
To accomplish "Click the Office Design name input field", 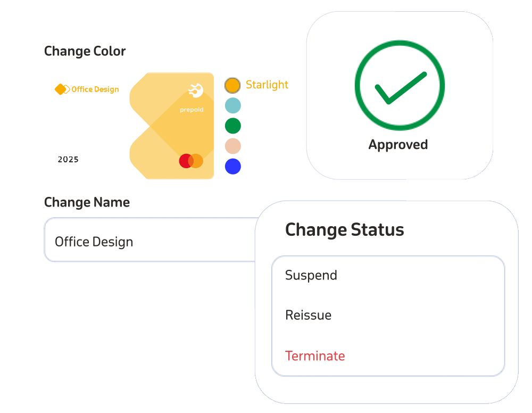I will tap(151, 239).
